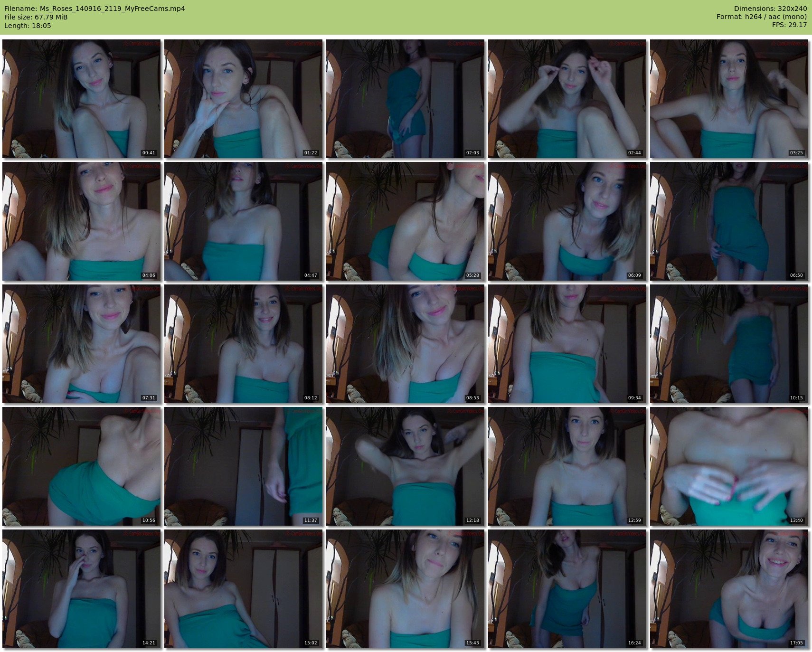Click the thumbnail labeled 12:18

405,466
